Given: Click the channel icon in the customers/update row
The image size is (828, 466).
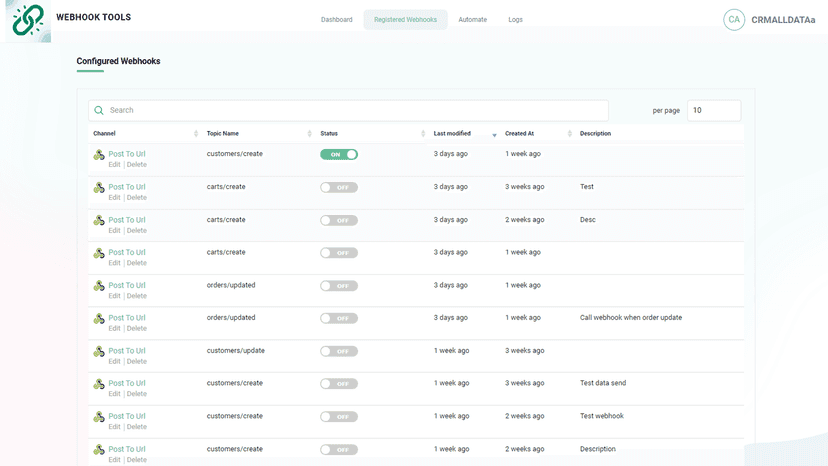Looking at the screenshot, I should coord(99,351).
